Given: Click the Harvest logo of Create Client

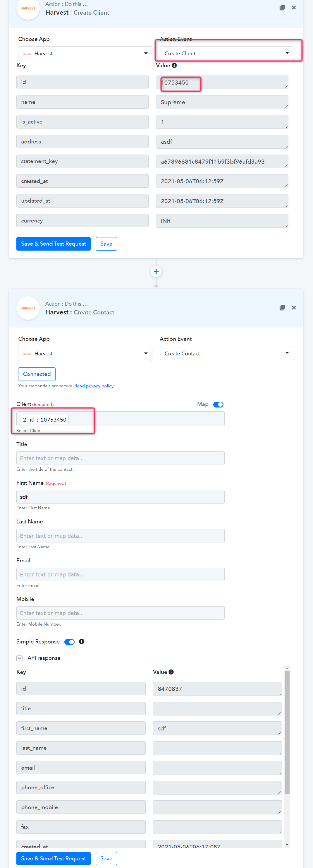Looking at the screenshot, I should click(28, 8).
